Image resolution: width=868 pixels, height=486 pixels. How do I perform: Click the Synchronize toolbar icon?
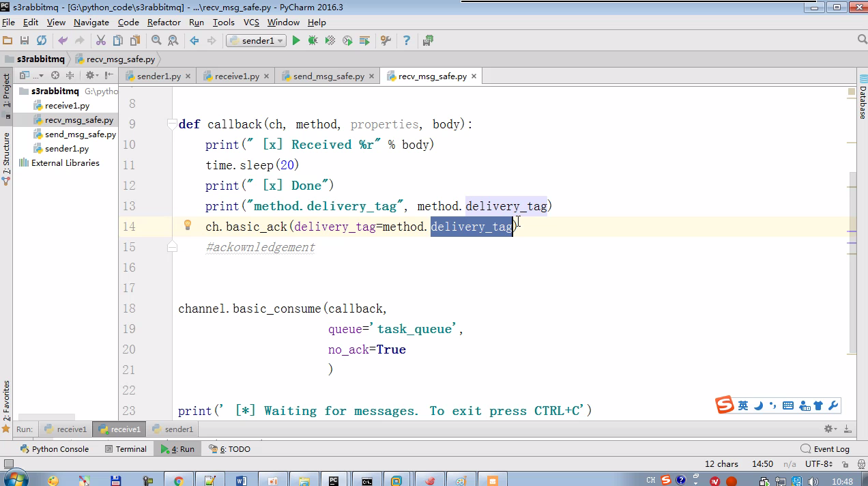click(42, 41)
